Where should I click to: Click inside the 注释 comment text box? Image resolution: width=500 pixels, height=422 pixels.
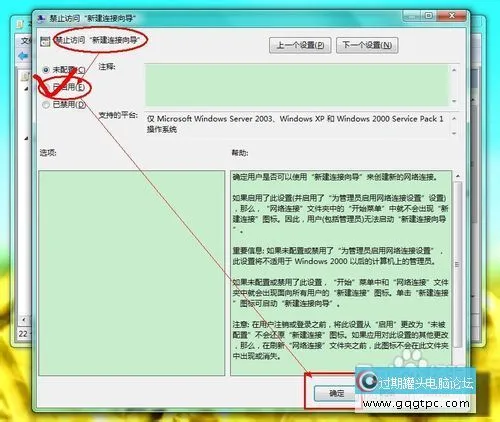coord(297,85)
